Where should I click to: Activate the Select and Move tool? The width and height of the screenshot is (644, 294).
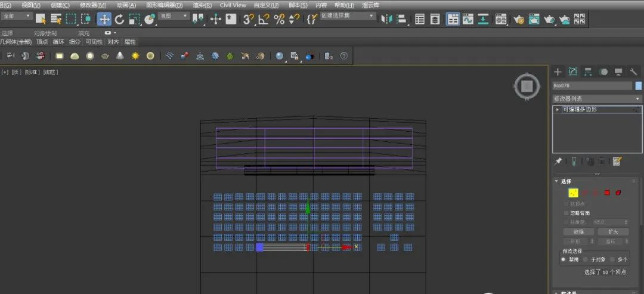[104, 19]
